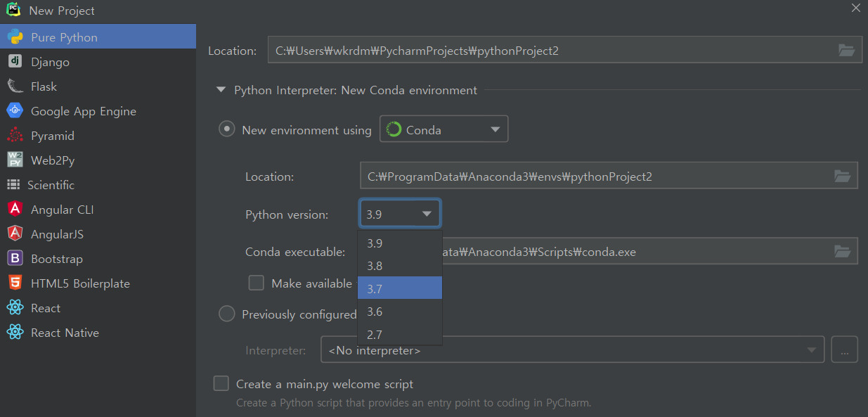Toggle Make available checkbox
This screenshot has width=868, height=417.
[x=257, y=283]
